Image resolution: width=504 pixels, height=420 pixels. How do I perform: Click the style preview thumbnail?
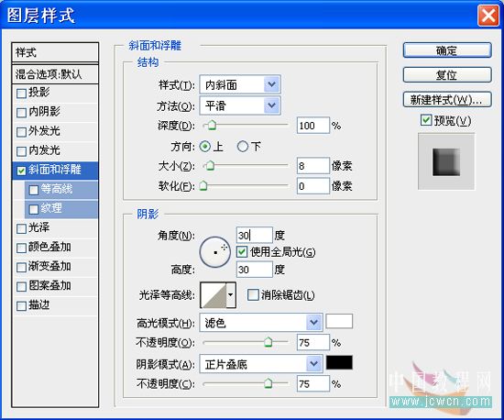(446, 161)
